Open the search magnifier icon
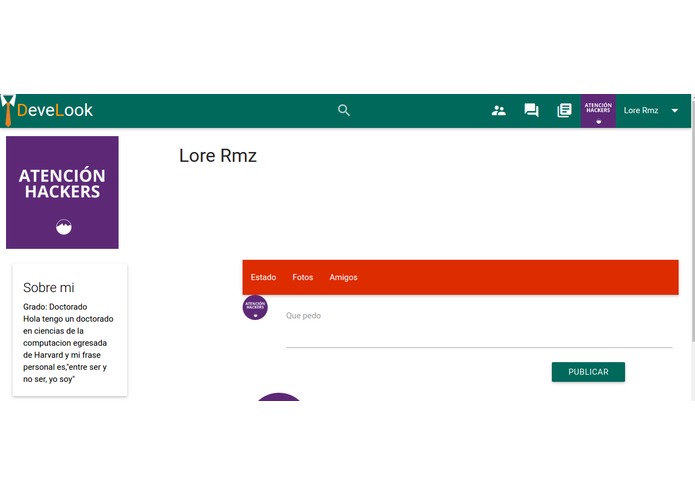Image resolution: width=695 pixels, height=494 pixels. 344,110
